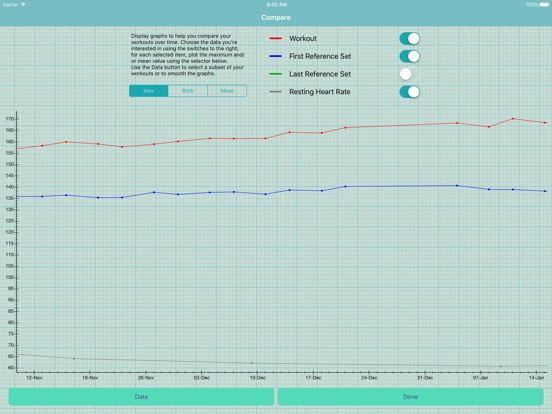
Task: Select the Max segment
Action: [x=149, y=91]
